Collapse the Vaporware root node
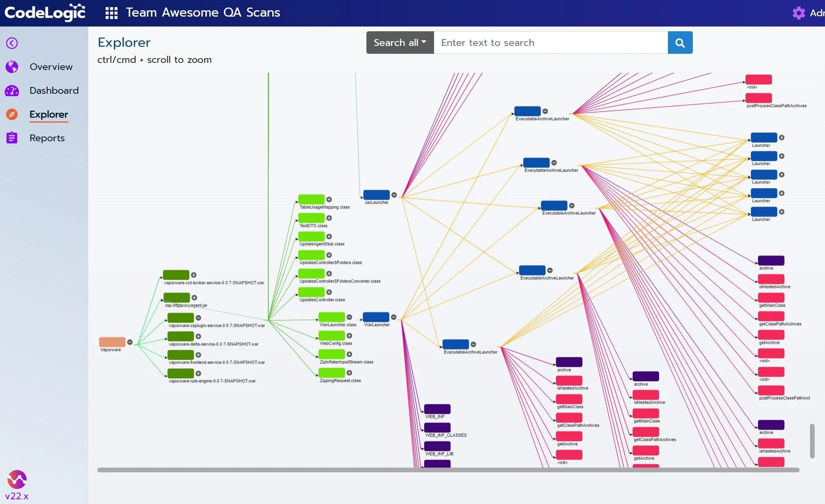The height and width of the screenshot is (504, 825). coord(130,342)
